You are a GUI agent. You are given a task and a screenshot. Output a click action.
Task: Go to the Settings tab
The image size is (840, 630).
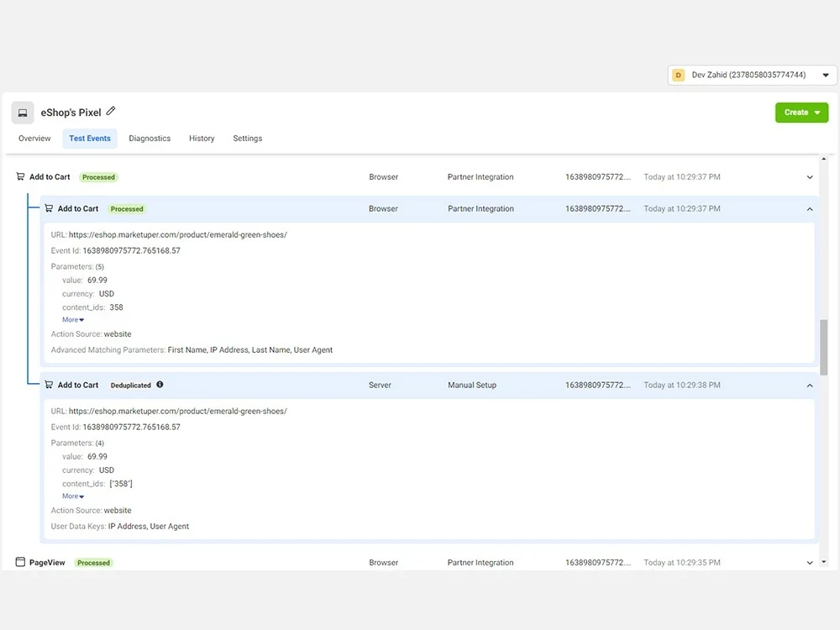pyautogui.click(x=248, y=139)
